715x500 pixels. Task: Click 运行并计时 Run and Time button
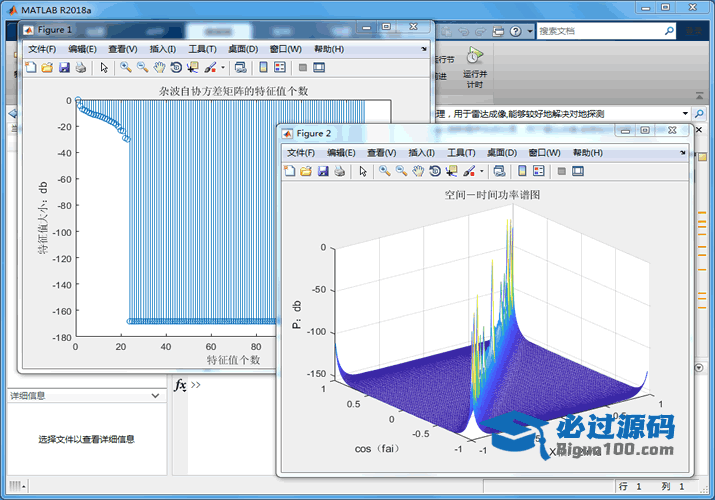point(475,67)
